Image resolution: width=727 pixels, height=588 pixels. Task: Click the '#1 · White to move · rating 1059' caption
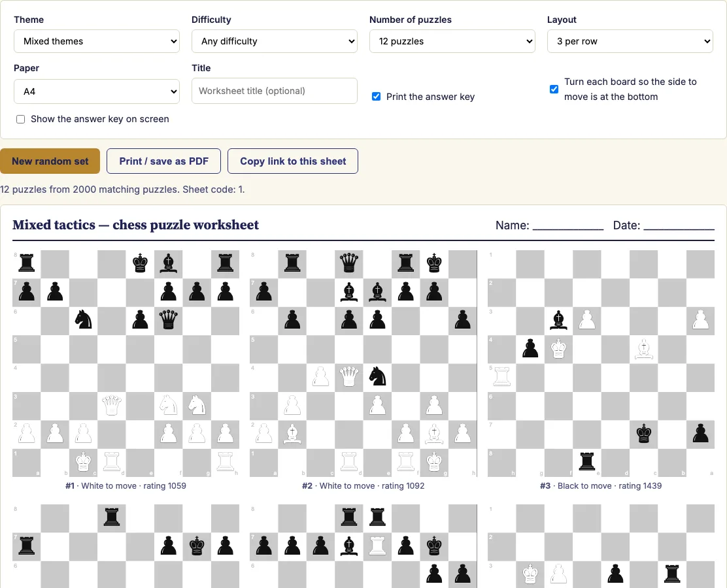(x=126, y=485)
